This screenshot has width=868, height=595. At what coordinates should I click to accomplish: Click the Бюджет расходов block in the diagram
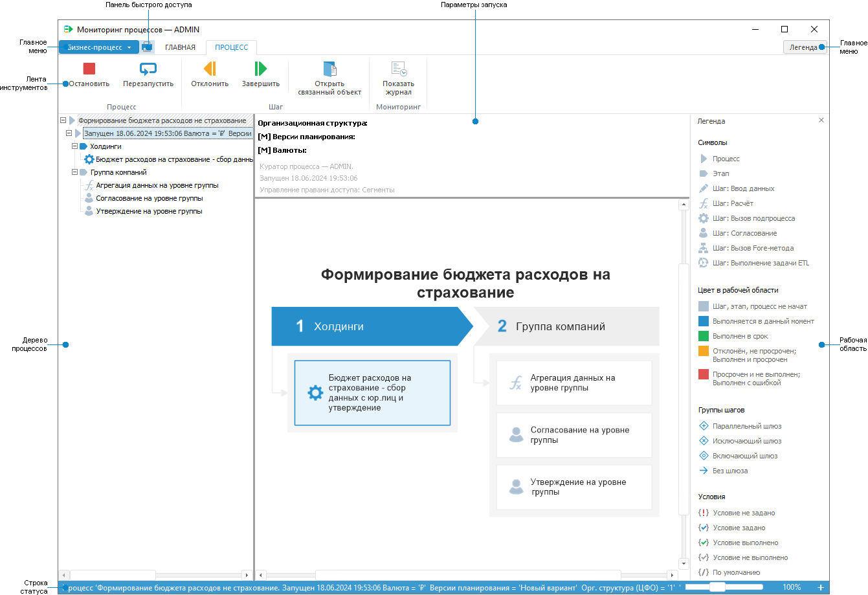click(372, 392)
